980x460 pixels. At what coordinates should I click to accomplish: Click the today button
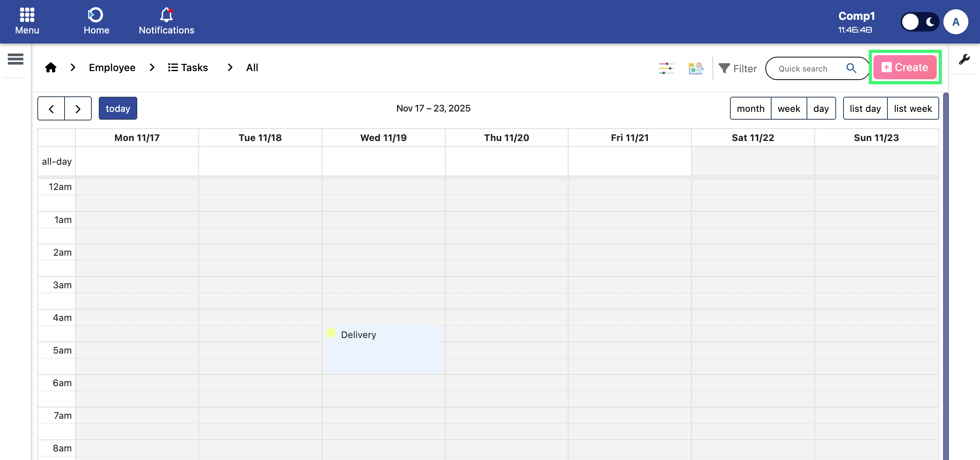click(x=118, y=108)
